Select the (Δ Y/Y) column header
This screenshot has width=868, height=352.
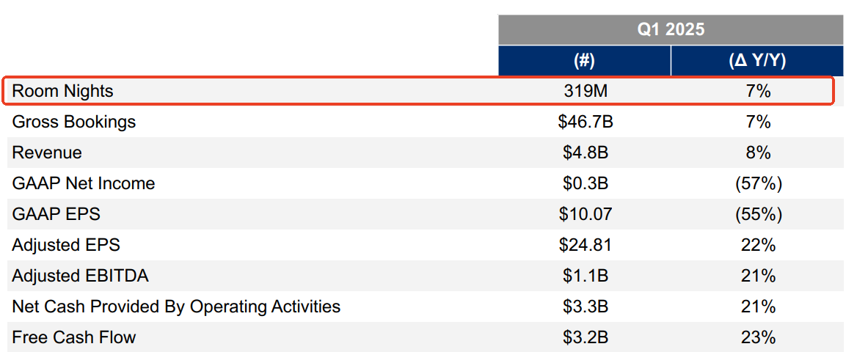pyautogui.click(x=757, y=60)
